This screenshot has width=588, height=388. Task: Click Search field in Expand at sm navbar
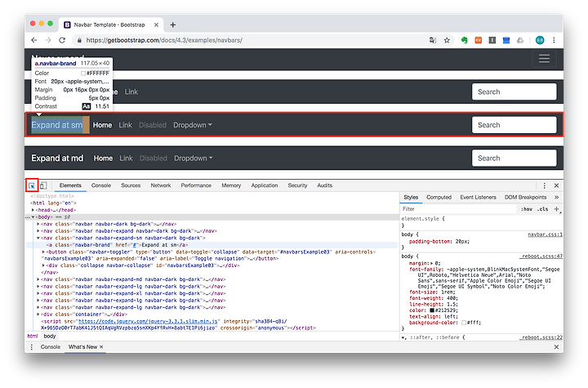pyautogui.click(x=514, y=125)
